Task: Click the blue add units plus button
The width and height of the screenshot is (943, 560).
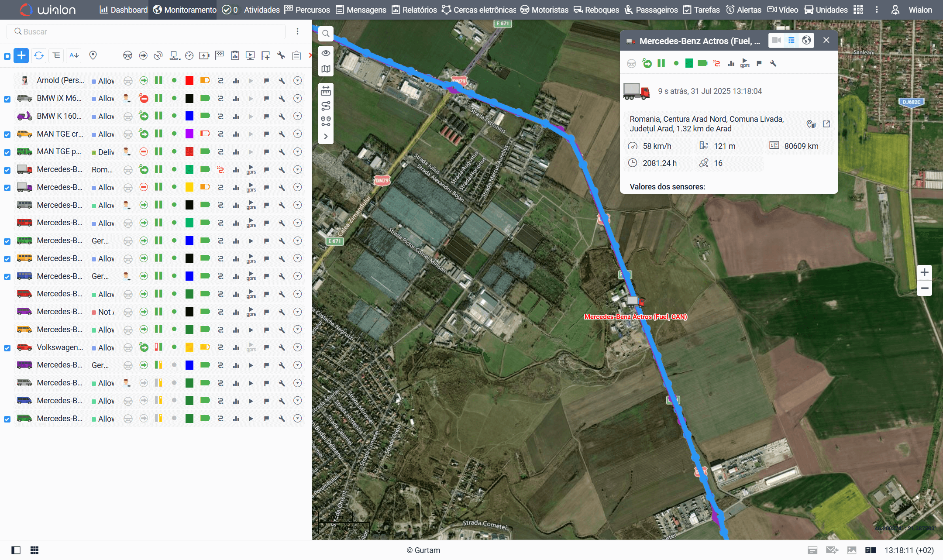Action: coord(21,55)
